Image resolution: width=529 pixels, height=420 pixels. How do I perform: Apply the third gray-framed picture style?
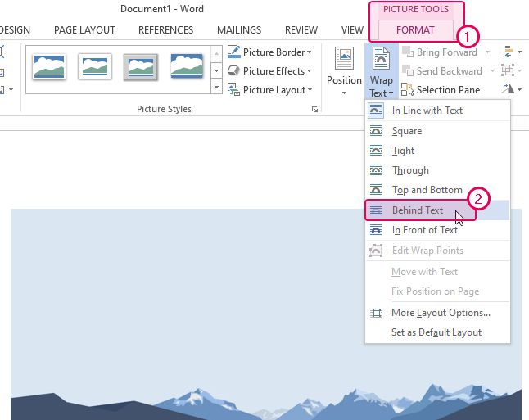point(141,67)
